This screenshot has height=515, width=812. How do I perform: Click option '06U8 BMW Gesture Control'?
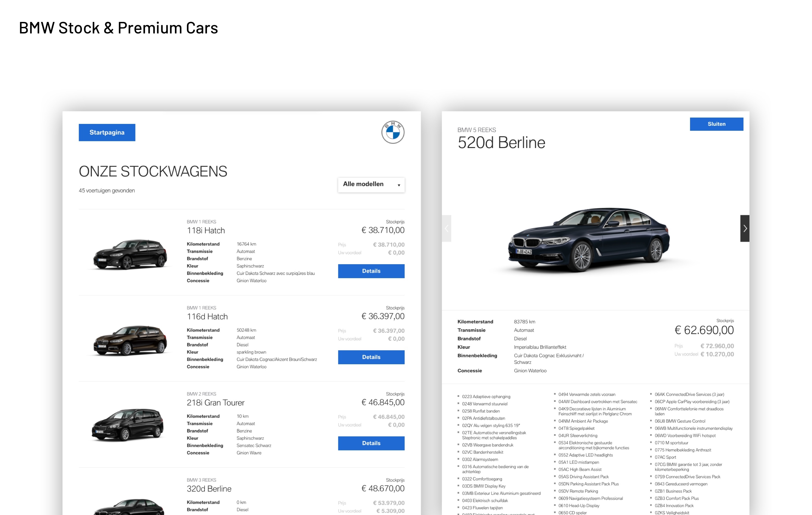pyautogui.click(x=680, y=421)
